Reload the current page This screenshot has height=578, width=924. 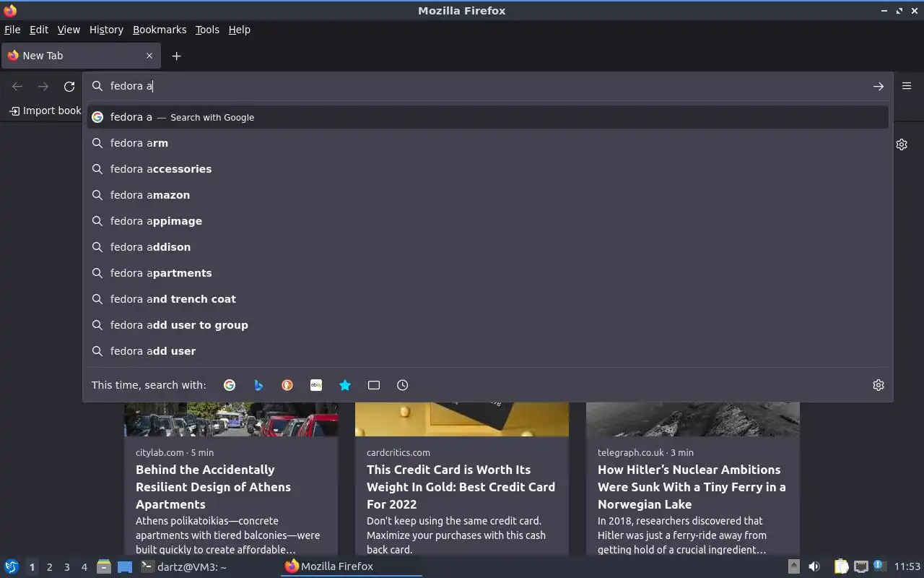[x=69, y=86]
